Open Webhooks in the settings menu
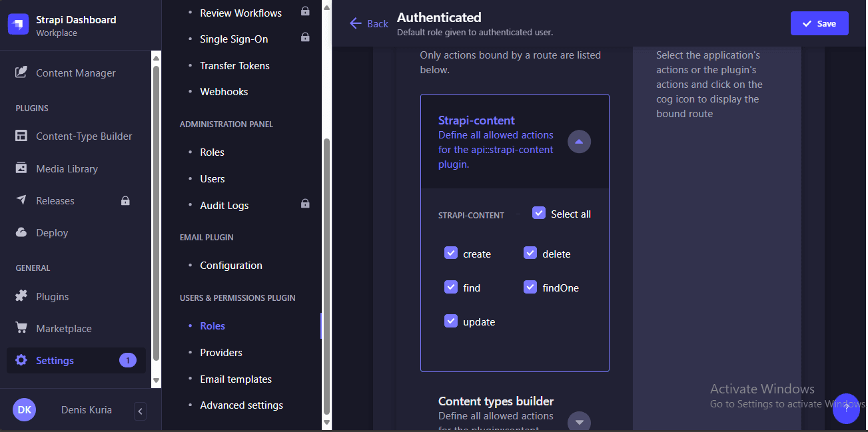The width and height of the screenshot is (868, 432). coord(224,92)
